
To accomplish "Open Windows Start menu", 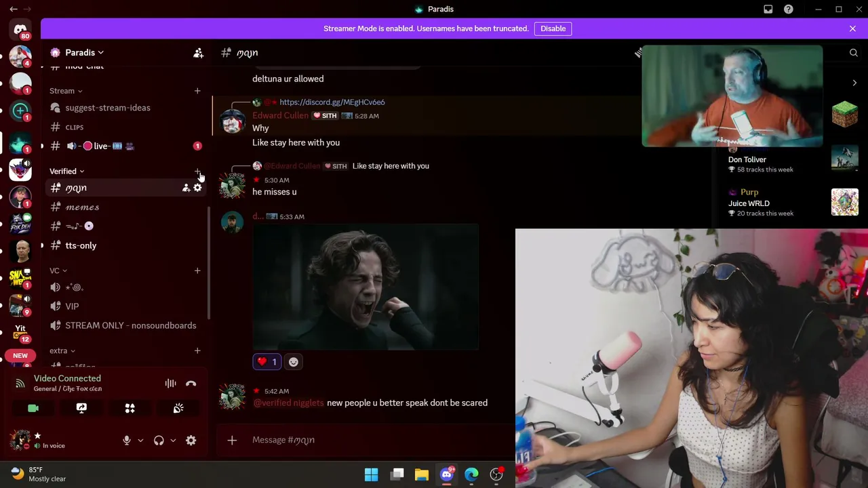I will (x=371, y=474).
